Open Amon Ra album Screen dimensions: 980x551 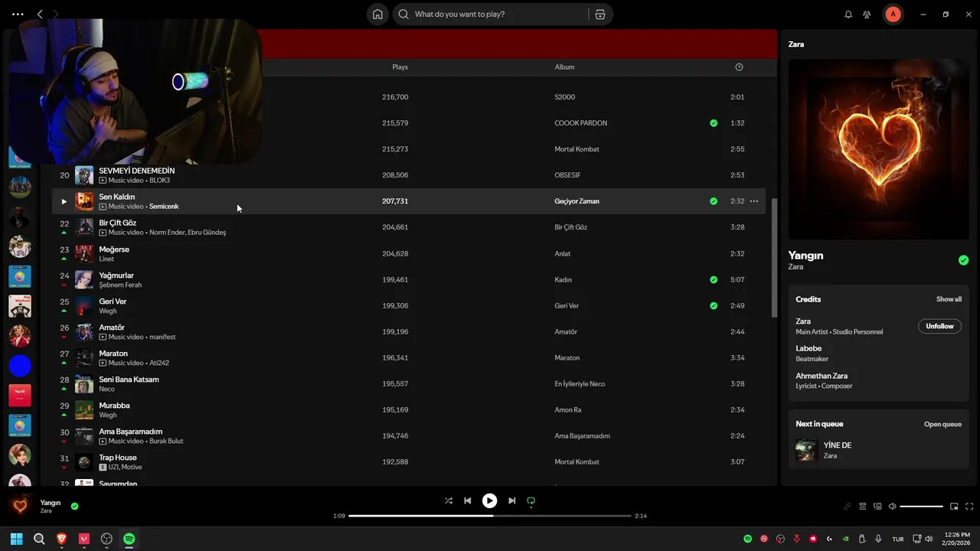point(567,410)
